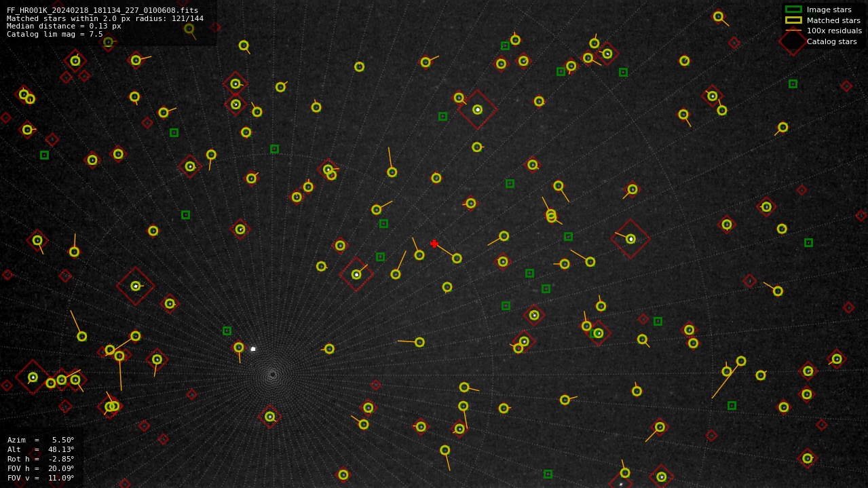The width and height of the screenshot is (868, 488).
Task: Click the red cross image-center marker
Action: (434, 244)
